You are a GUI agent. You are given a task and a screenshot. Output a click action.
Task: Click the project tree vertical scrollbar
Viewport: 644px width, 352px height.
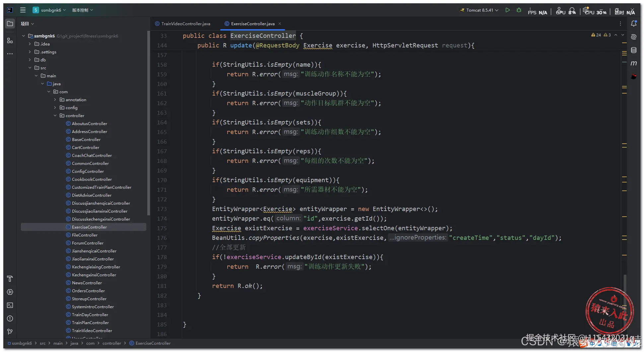point(148,123)
